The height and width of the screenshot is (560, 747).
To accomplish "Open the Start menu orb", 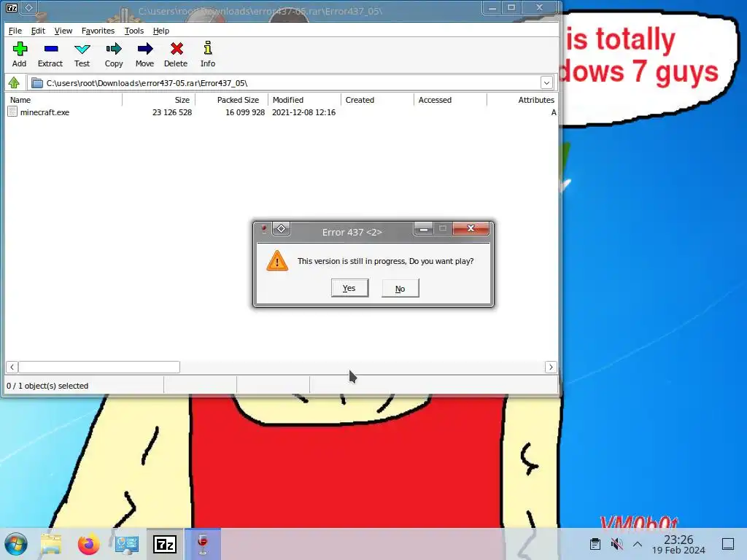I will click(x=16, y=544).
